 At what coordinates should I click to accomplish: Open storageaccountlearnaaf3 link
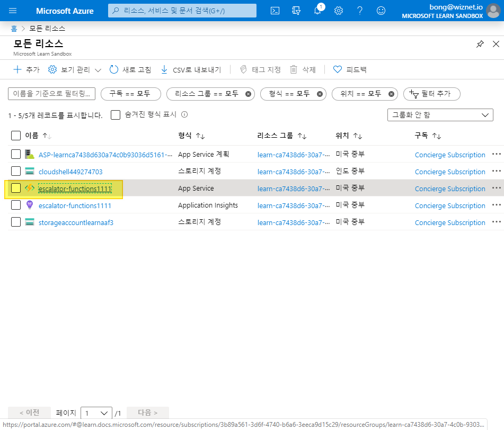coord(76,222)
